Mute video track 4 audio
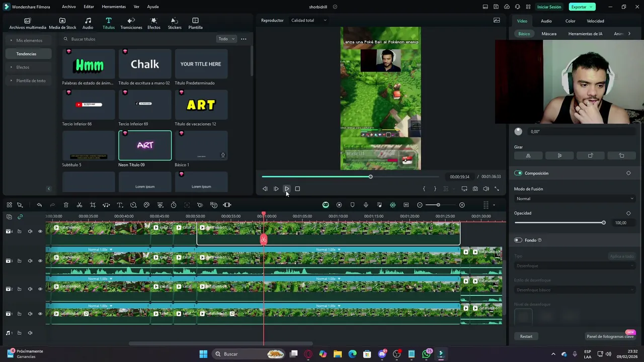 click(x=30, y=231)
